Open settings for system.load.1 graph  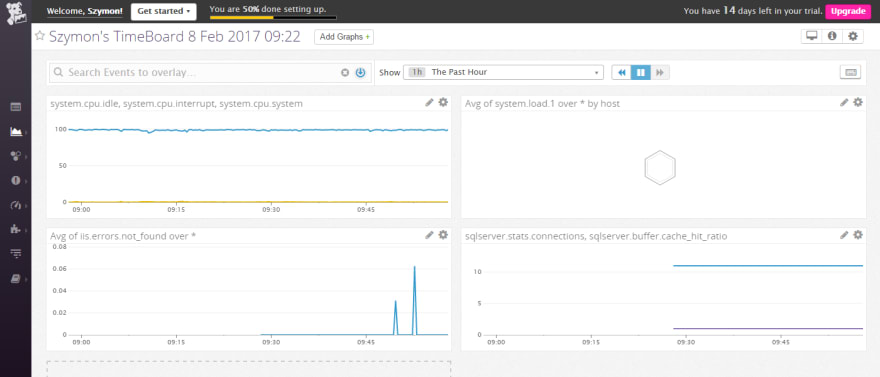[858, 102]
